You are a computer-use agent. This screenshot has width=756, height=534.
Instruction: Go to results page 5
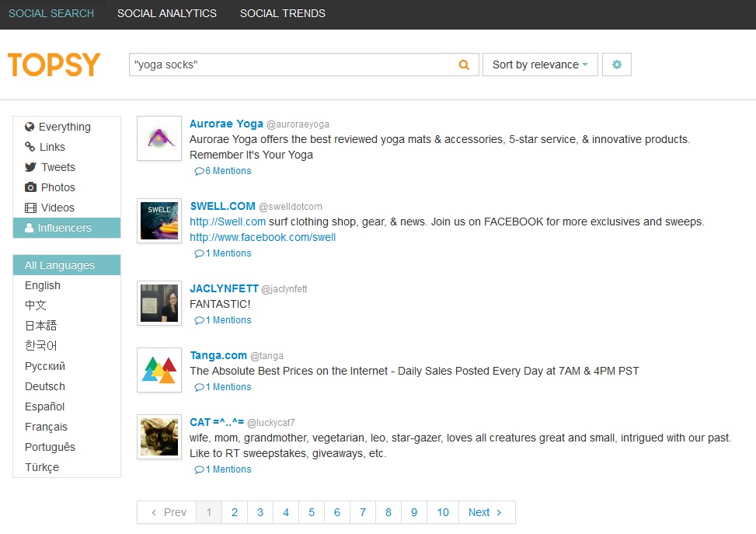(x=312, y=512)
